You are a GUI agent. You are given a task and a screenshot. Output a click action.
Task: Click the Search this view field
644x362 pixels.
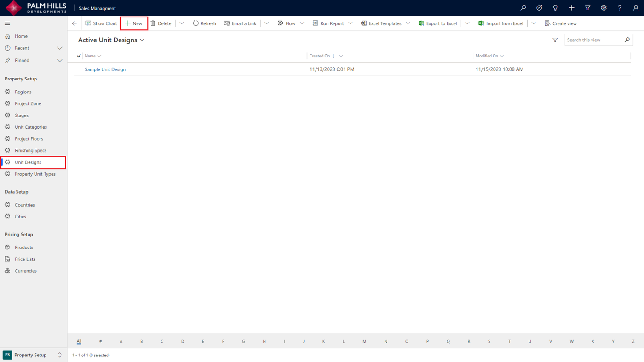pyautogui.click(x=594, y=40)
